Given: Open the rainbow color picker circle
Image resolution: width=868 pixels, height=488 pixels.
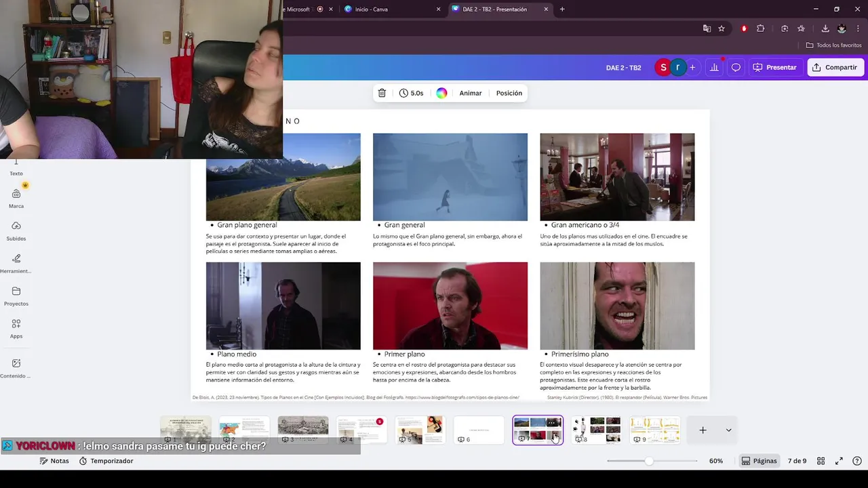Looking at the screenshot, I should [441, 93].
